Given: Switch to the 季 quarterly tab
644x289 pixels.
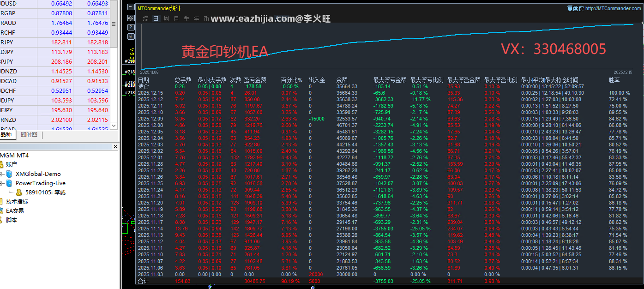Looking at the screenshot, I should coord(187,18).
